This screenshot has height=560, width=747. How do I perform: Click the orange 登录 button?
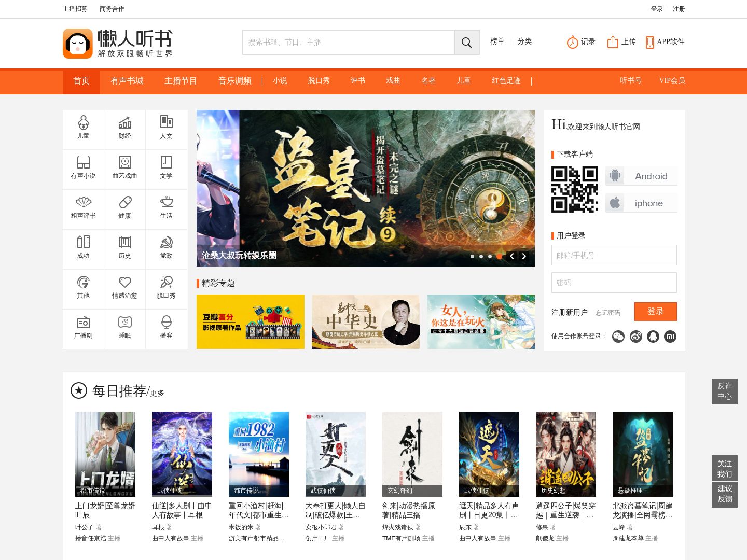[x=656, y=312]
